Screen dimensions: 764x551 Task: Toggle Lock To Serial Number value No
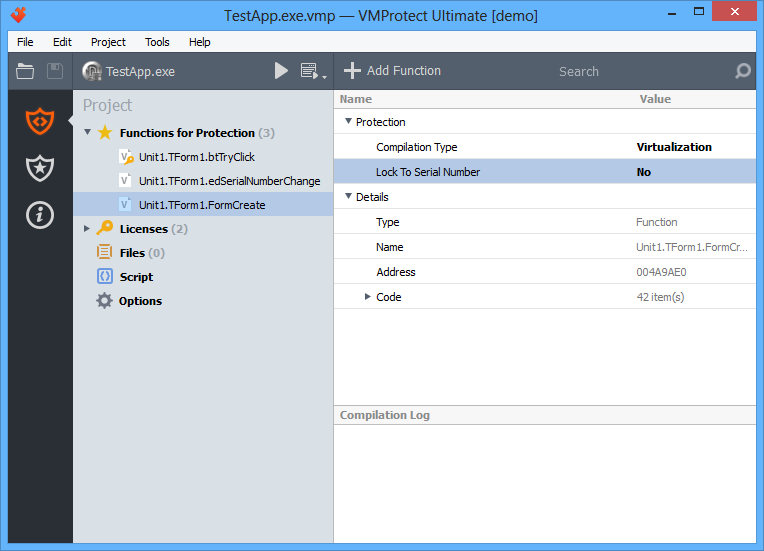coord(644,172)
